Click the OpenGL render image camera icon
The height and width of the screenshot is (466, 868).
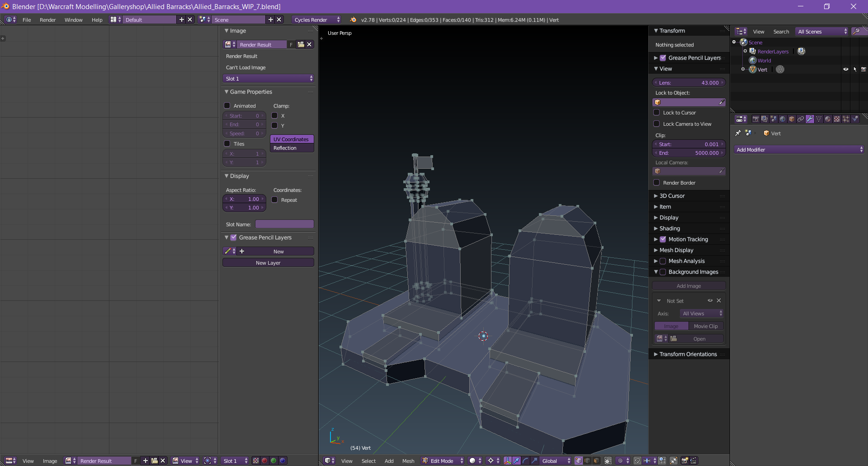[685, 461]
